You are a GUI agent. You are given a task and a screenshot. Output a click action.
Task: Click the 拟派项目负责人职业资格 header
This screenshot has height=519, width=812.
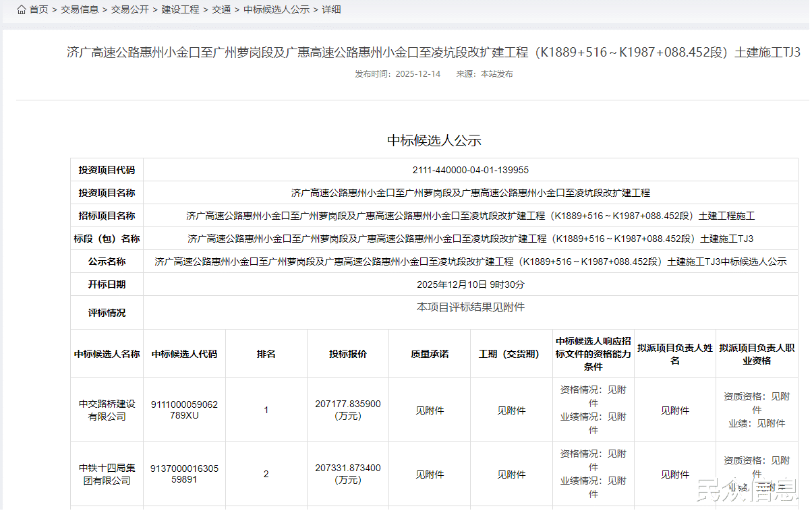pos(757,354)
